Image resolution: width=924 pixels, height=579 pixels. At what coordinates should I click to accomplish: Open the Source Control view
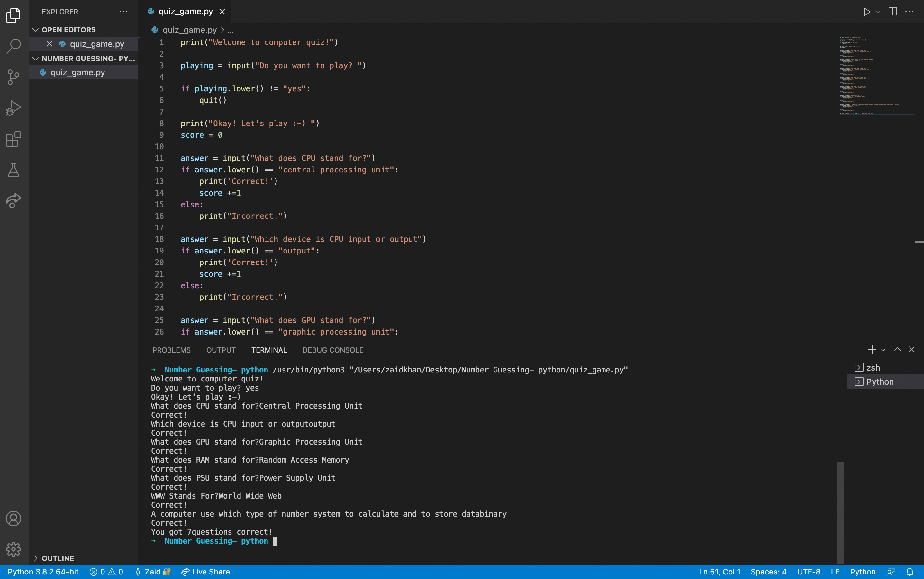[14, 77]
